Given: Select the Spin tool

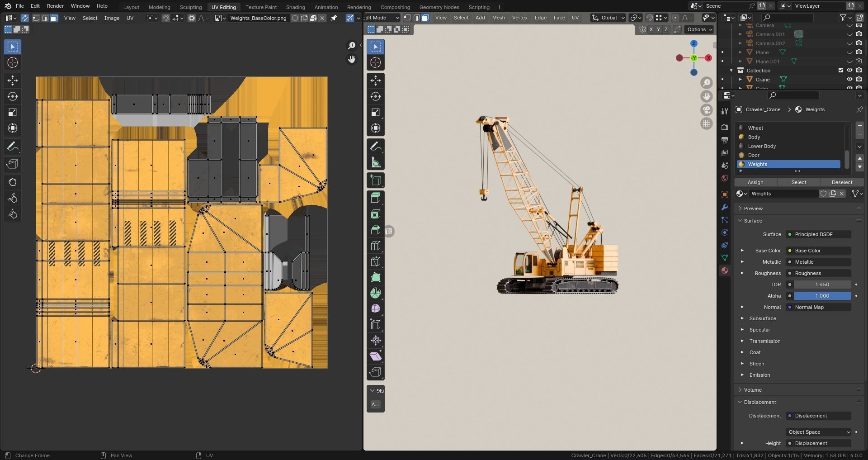Looking at the screenshot, I should tap(376, 293).
